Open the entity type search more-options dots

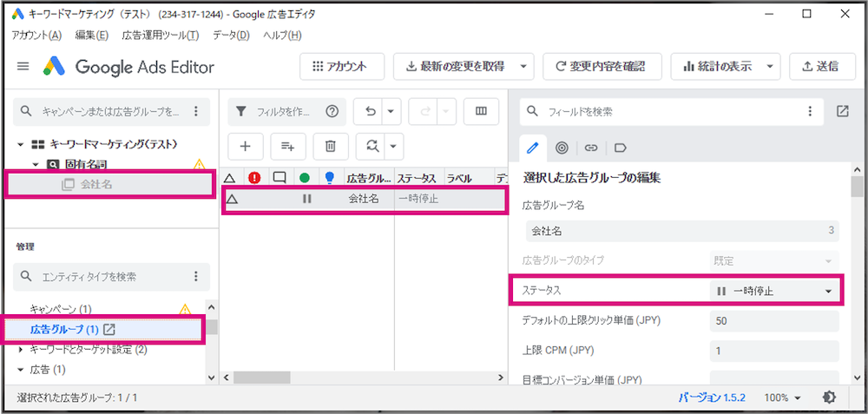(x=195, y=276)
